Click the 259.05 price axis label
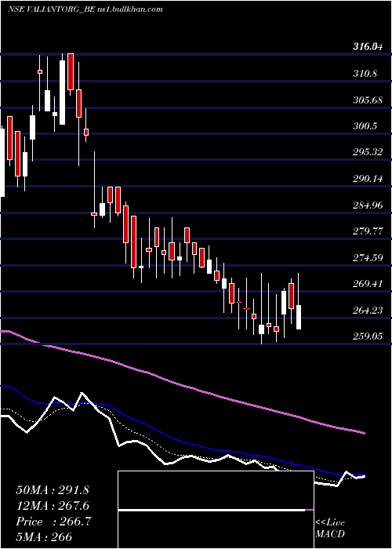The height and width of the screenshot is (549, 392). pos(366,336)
